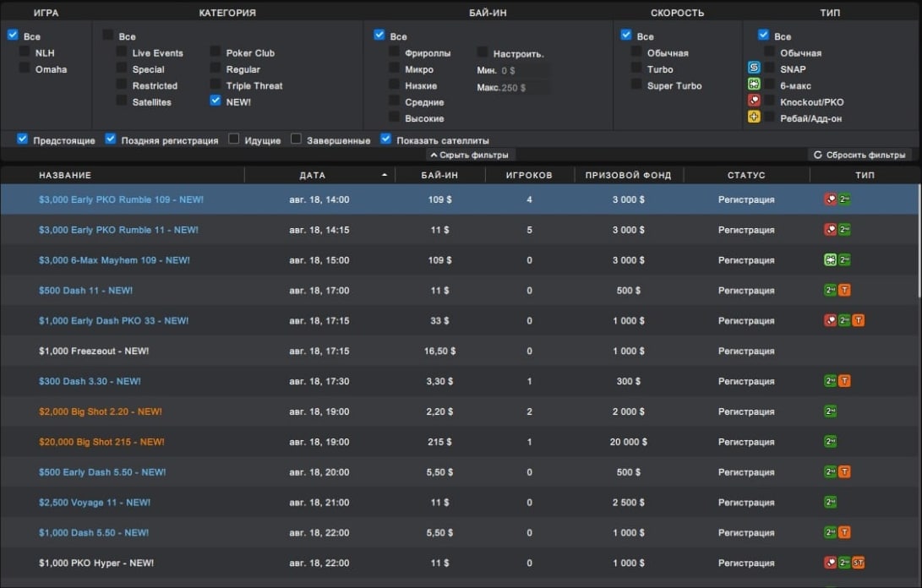Click the ДАТА column sort arrow
The height and width of the screenshot is (588, 922).
[384, 175]
